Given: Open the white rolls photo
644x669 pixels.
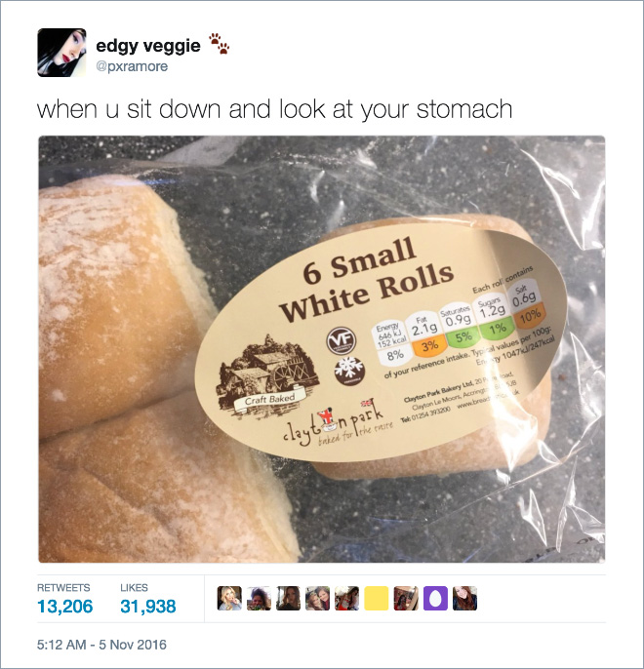Looking at the screenshot, I should point(322,349).
